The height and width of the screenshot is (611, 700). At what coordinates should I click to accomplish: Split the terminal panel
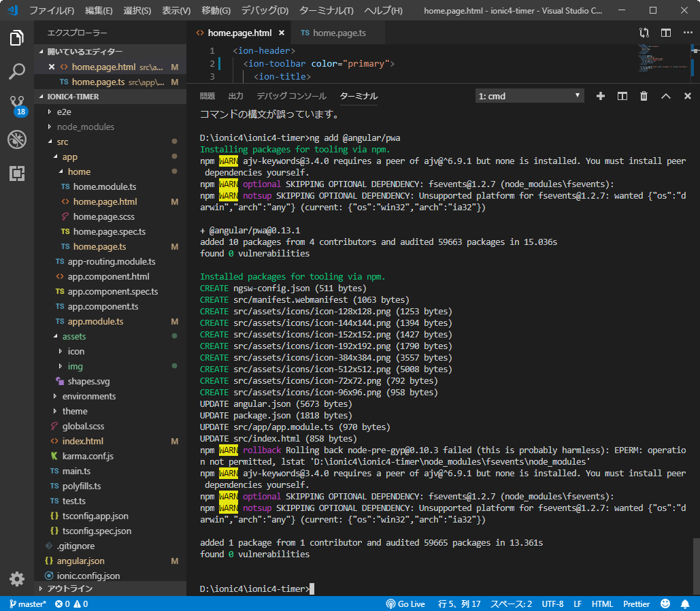pos(622,96)
